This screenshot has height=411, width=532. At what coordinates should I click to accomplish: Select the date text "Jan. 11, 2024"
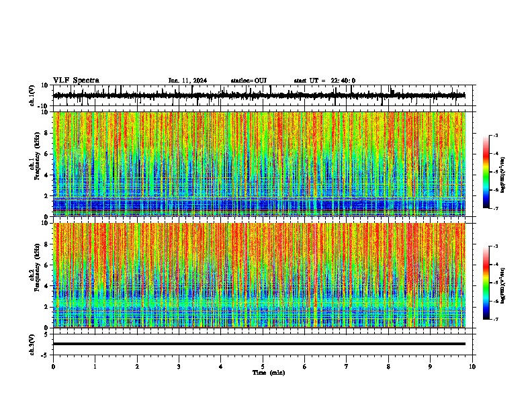click(x=187, y=81)
